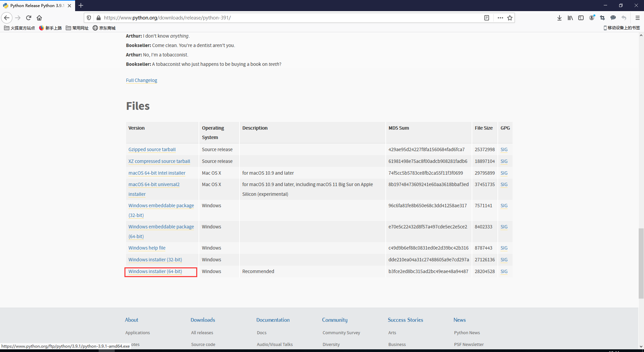Bookmark this page with the star
The width and height of the screenshot is (644, 352).
tap(510, 18)
